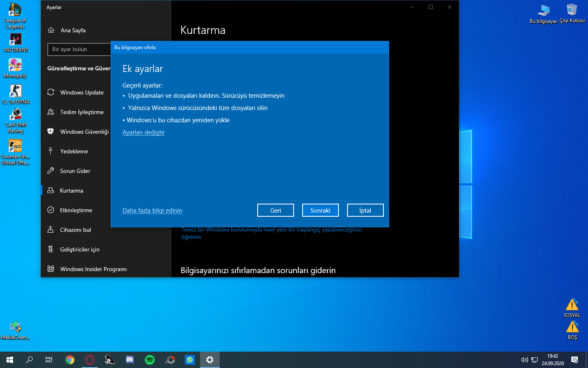Open Discord from the taskbar
Screen dimensions: 588x368
tap(130, 360)
